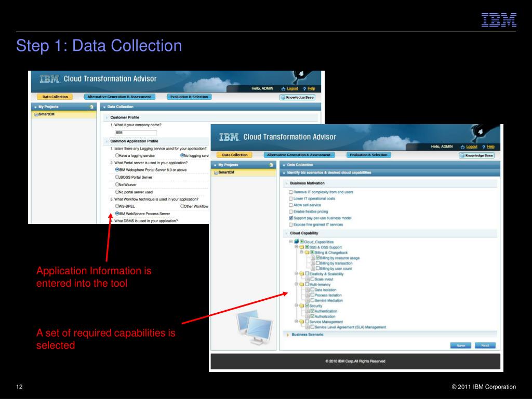The width and height of the screenshot is (532, 399).
Task: Click add project icon in front My Projects panel
Action: pyautogui.click(x=271, y=165)
